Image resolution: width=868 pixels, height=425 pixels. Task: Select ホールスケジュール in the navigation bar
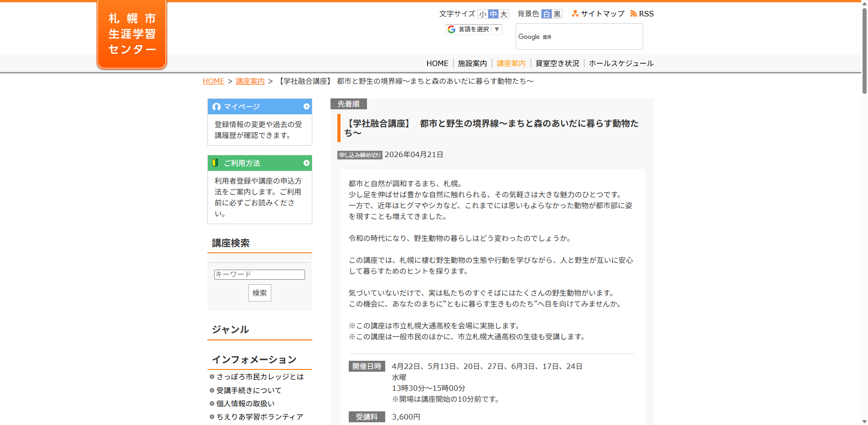(621, 63)
